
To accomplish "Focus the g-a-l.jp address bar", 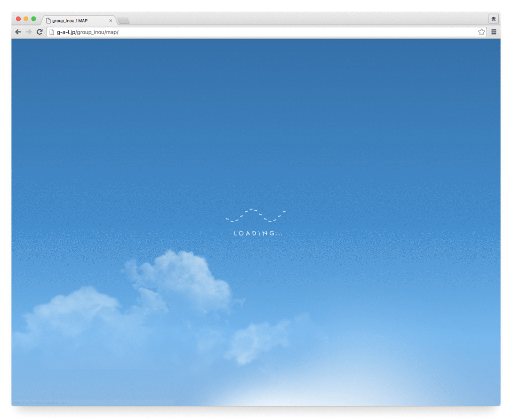I will 267,32.
